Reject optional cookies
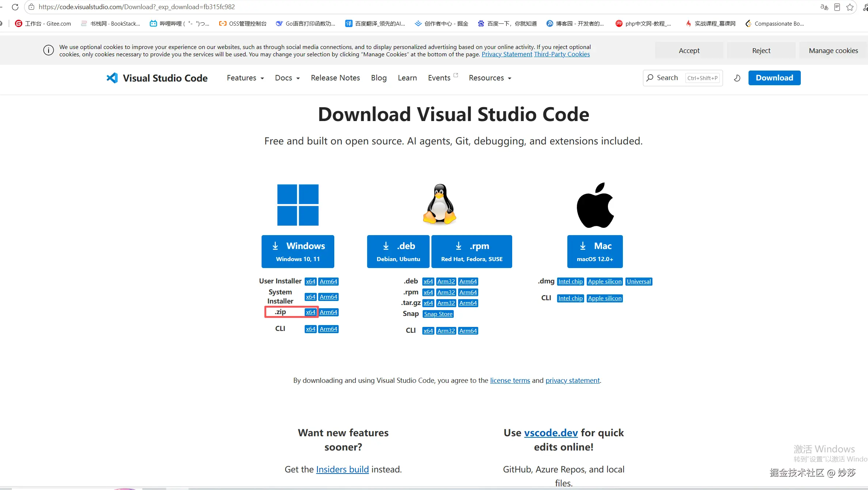Screen dimensions: 868x490 [x=761, y=50]
